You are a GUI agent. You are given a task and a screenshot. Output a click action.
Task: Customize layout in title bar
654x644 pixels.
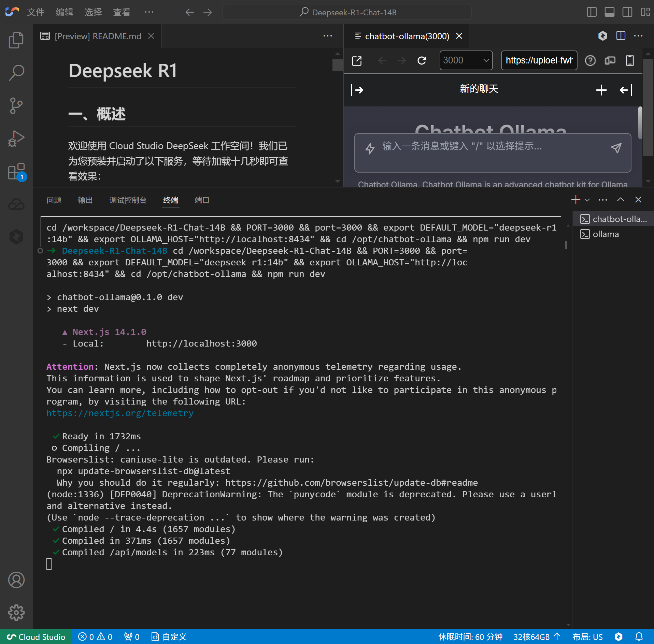pos(645,12)
